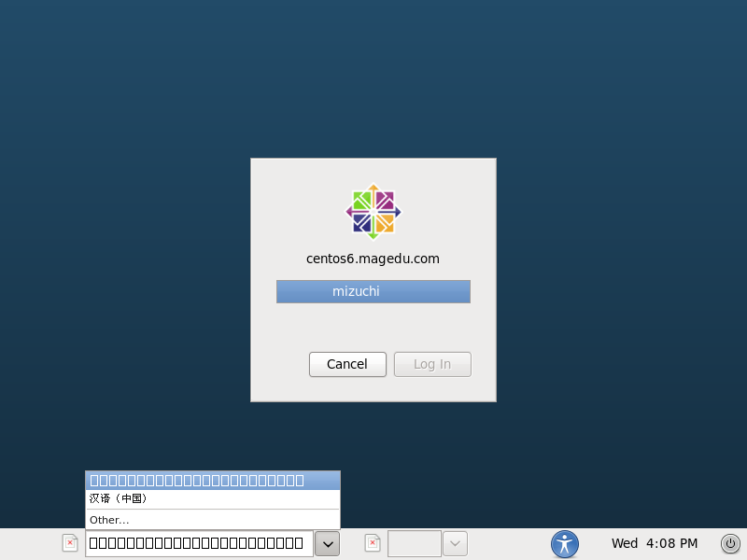747x560 pixels.
Task: Select the highlighted first entry in the language popup
Action: point(213,481)
